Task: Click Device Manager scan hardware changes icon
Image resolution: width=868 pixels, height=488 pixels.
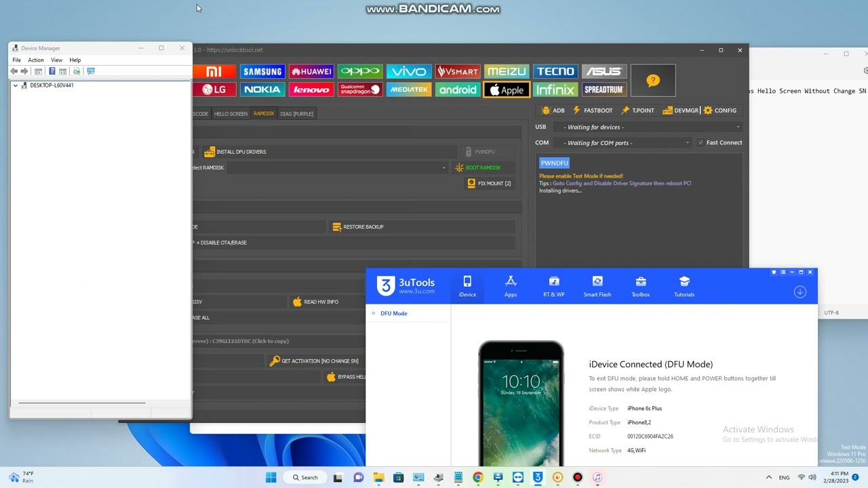Action: 77,71
